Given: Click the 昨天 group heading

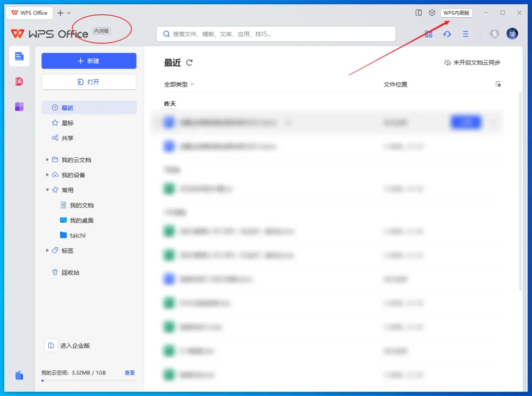Looking at the screenshot, I should [170, 103].
